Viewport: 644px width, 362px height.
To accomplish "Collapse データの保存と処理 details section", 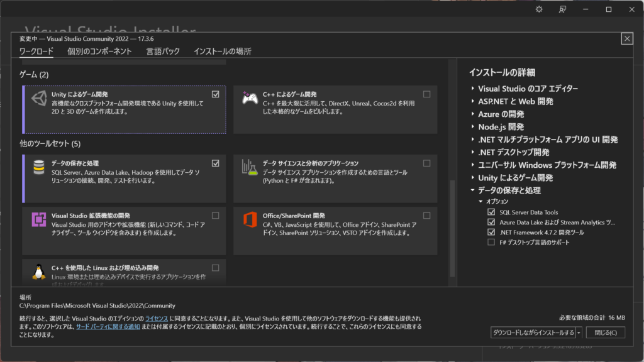I will point(473,190).
